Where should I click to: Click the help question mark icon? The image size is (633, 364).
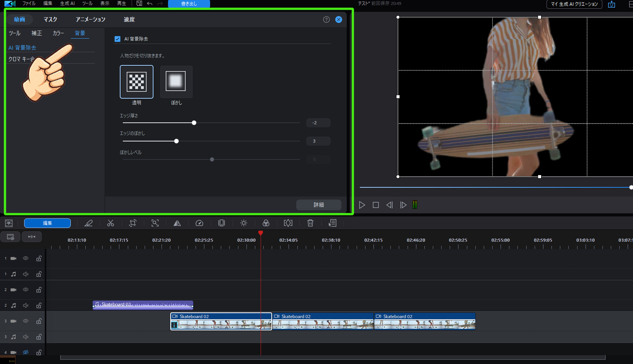(326, 19)
